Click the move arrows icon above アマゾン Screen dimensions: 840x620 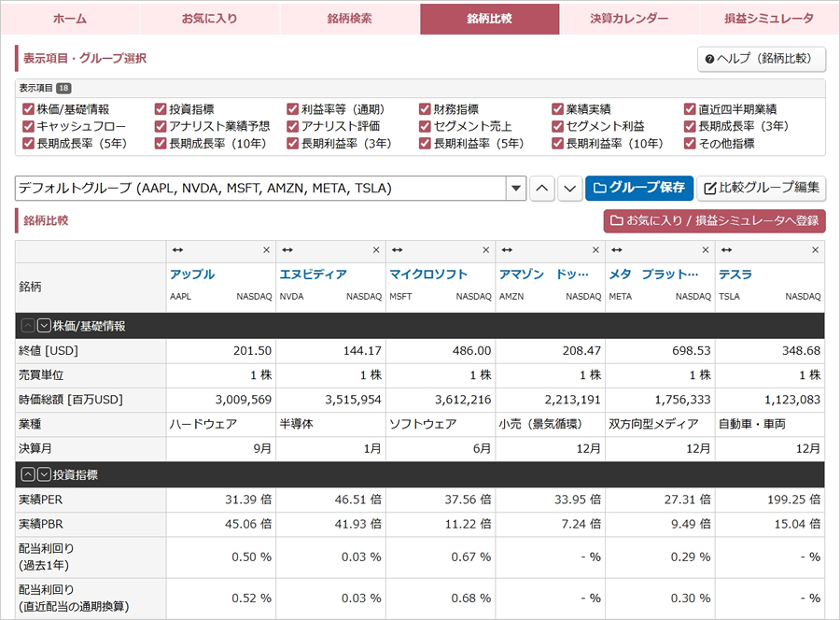click(x=507, y=250)
